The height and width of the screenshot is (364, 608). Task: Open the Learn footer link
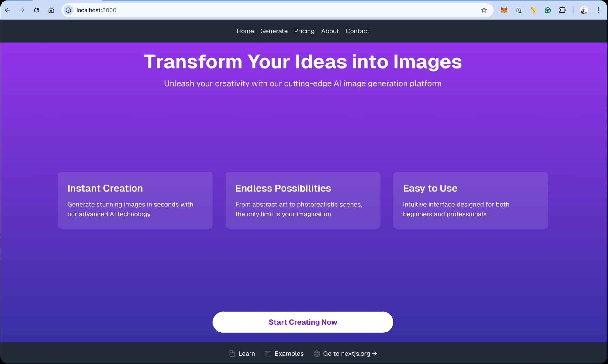[x=242, y=354]
